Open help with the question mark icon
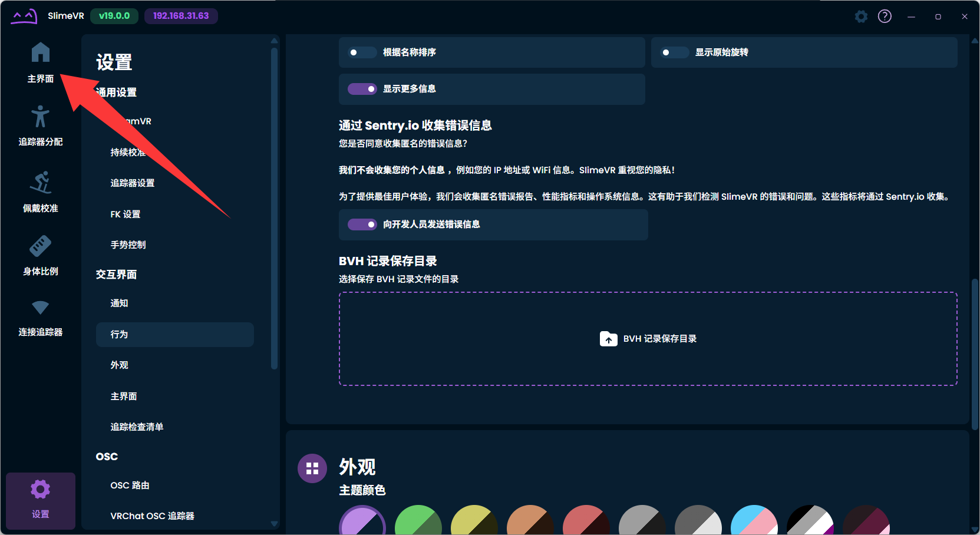Image resolution: width=980 pixels, height=535 pixels. click(885, 16)
